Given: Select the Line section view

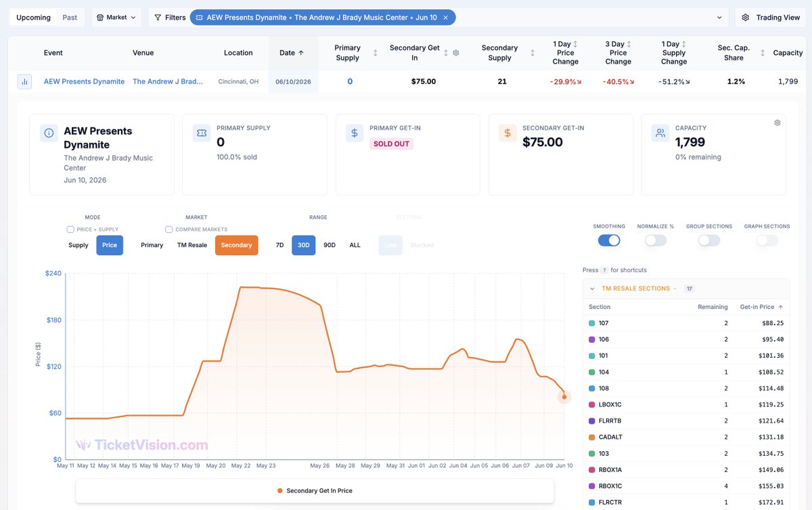Looking at the screenshot, I should pyautogui.click(x=390, y=245).
